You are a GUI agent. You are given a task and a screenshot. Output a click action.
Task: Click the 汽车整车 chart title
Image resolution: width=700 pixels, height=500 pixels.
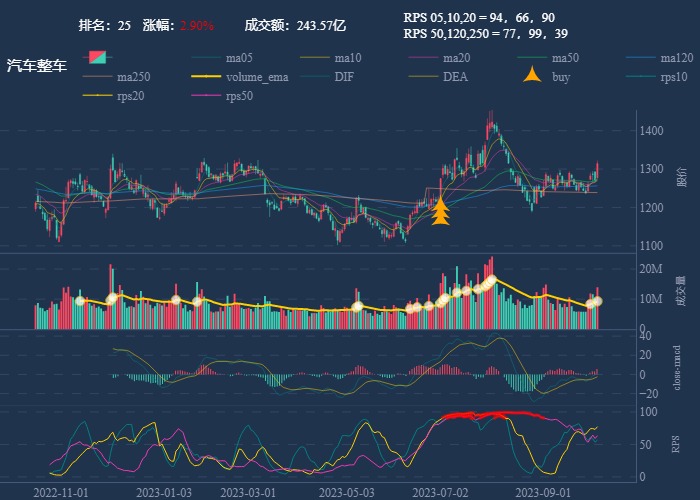pos(37,66)
